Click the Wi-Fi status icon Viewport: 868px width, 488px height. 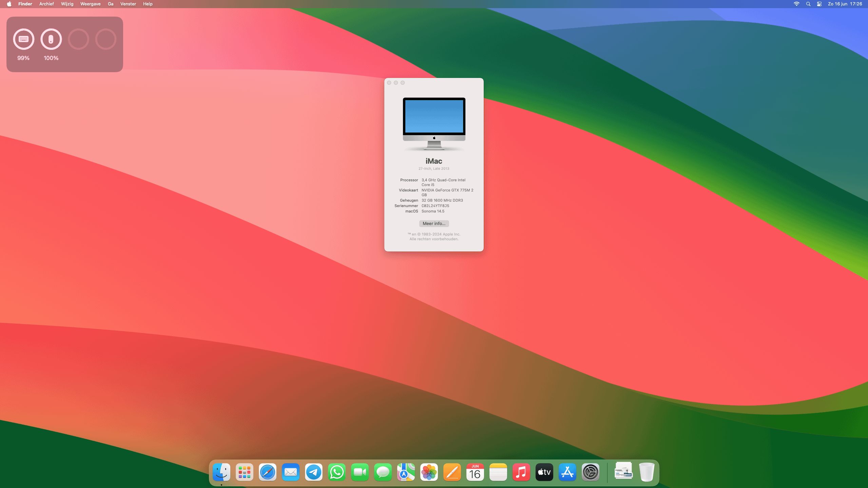tap(796, 4)
